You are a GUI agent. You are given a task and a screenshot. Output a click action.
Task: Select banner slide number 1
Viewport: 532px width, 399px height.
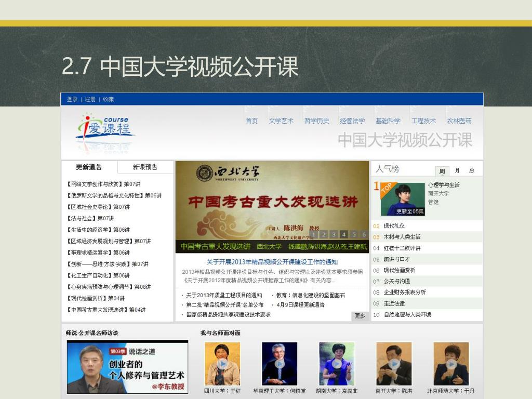tap(314, 234)
